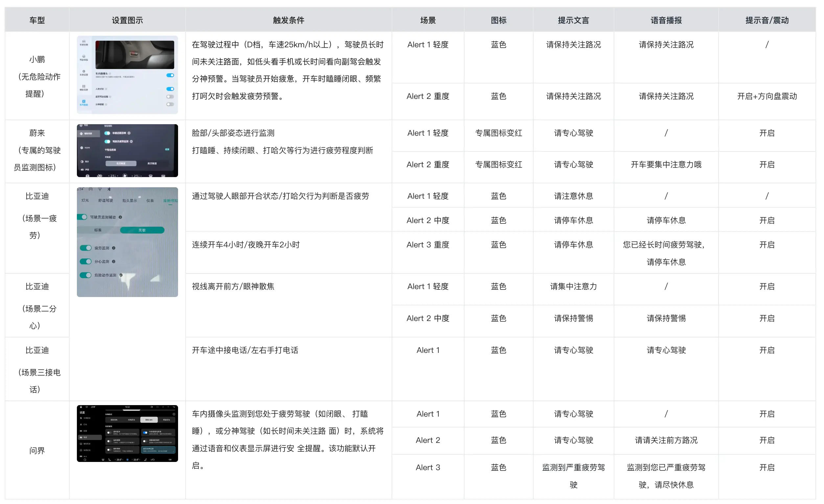
Task: Turn off 驾驶员监测辅助 toggle
Action: (82, 217)
